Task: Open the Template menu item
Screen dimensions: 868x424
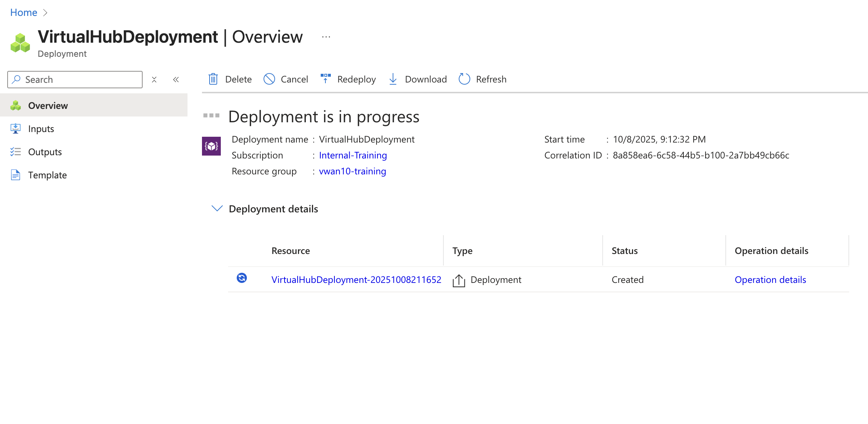Action: (47, 175)
